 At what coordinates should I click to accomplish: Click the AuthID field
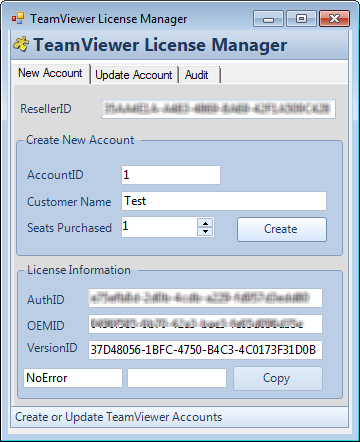[205, 298]
